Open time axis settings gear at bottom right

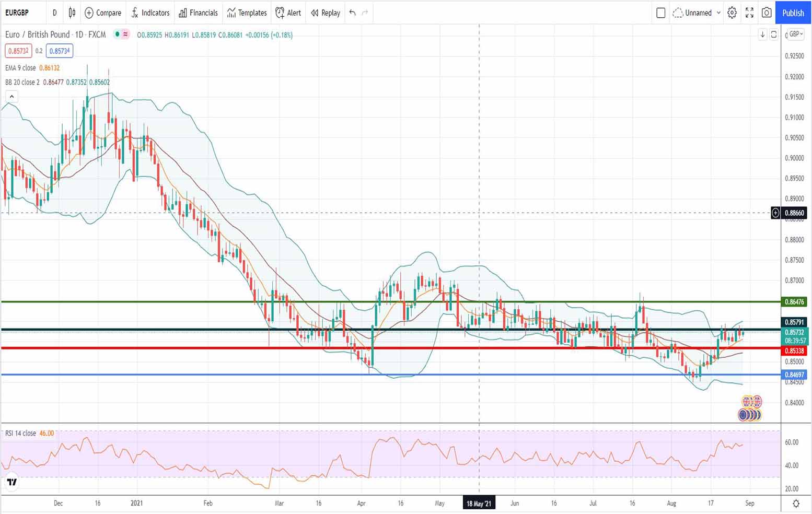click(x=796, y=504)
